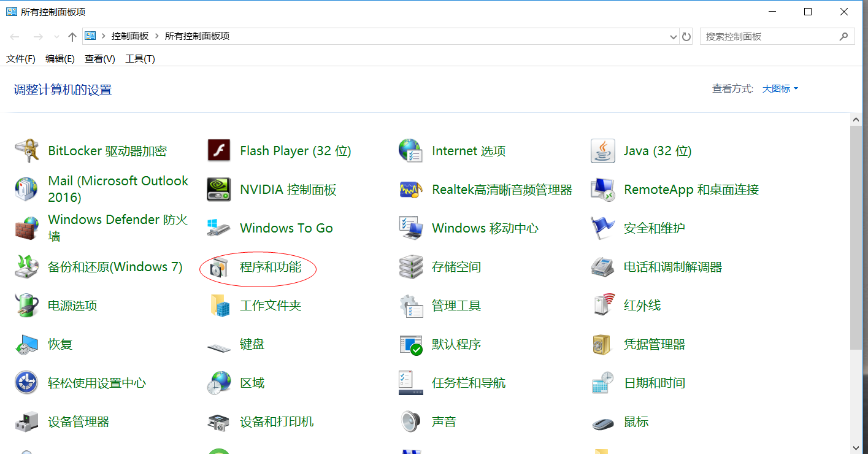Expand the chevron after 控制面板 breadcrumb
Image resolution: width=868 pixels, height=454 pixels.
pos(157,36)
